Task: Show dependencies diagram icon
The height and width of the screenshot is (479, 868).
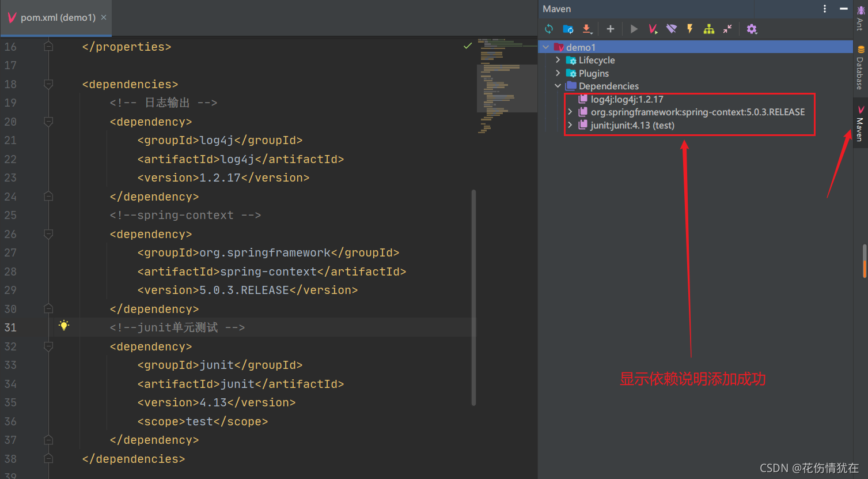Action: [709, 29]
